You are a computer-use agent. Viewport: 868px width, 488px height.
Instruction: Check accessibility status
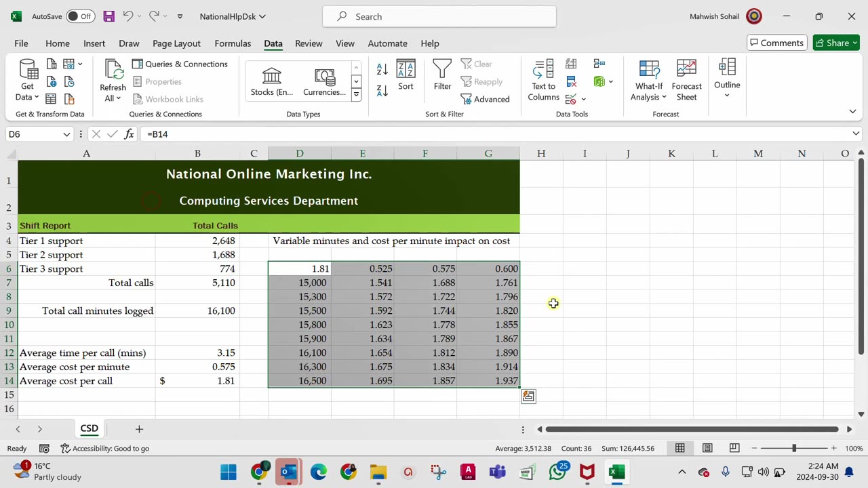[x=105, y=448]
